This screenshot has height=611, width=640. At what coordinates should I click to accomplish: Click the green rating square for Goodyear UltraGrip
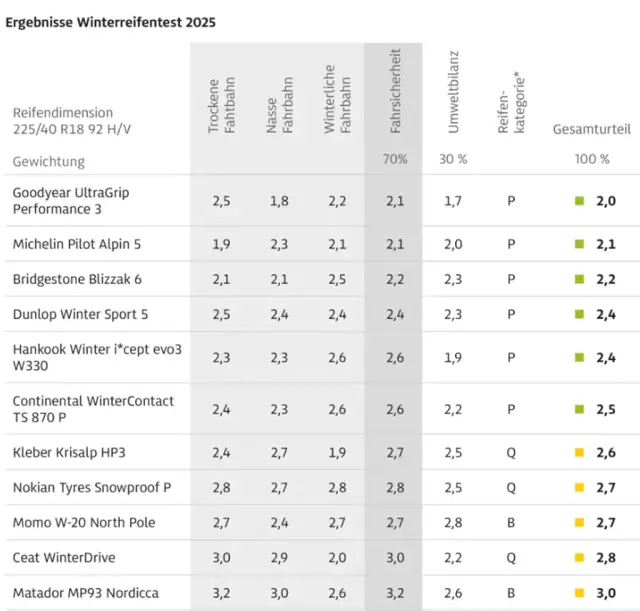point(579,201)
